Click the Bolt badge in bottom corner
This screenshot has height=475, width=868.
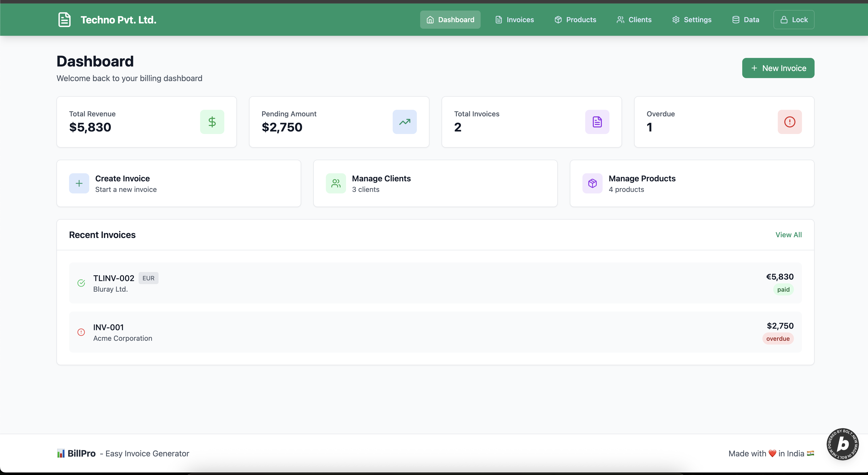842,444
